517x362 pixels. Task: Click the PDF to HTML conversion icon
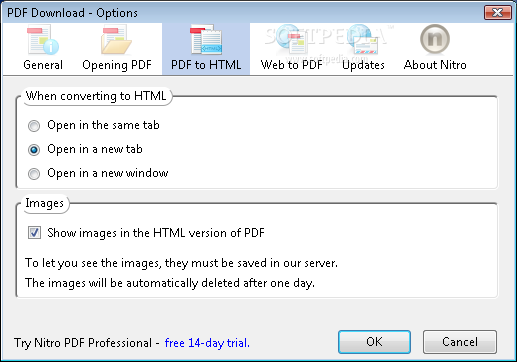206,40
